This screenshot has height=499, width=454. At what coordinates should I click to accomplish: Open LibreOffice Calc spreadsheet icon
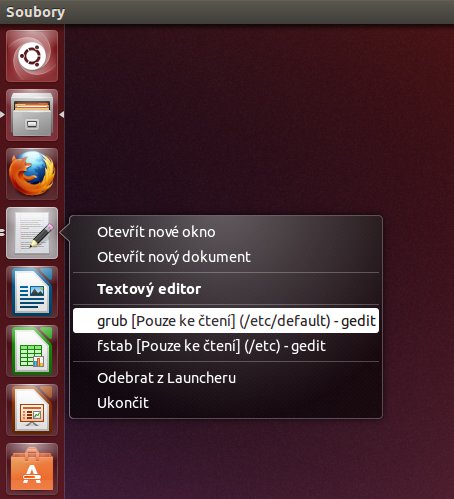pos(32,351)
